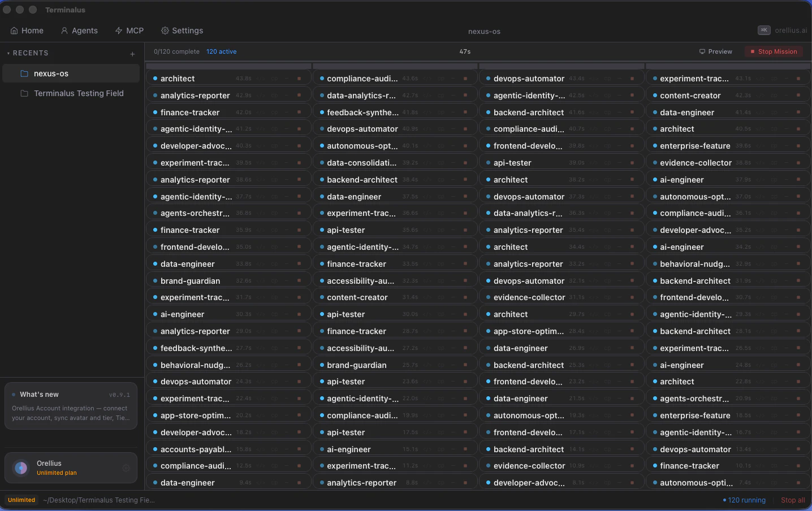Open code view for brand-guardian 32.6s row

click(260, 280)
